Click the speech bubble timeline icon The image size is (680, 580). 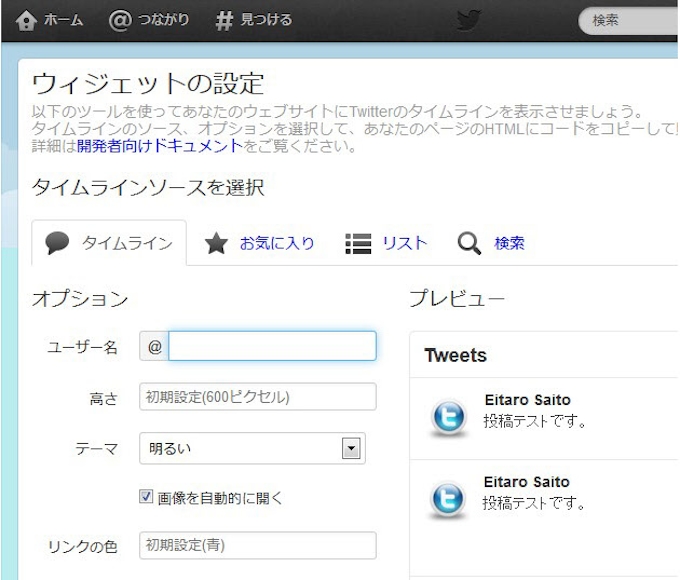point(58,243)
